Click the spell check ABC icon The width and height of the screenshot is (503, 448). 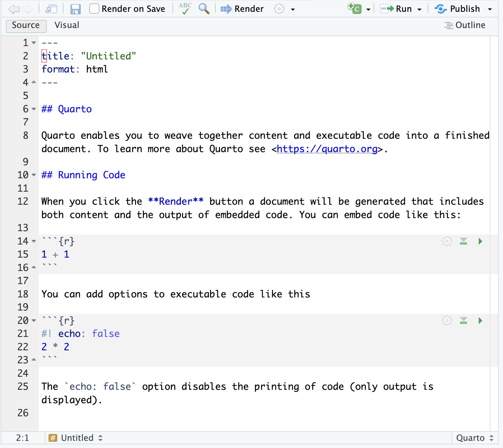[185, 9]
